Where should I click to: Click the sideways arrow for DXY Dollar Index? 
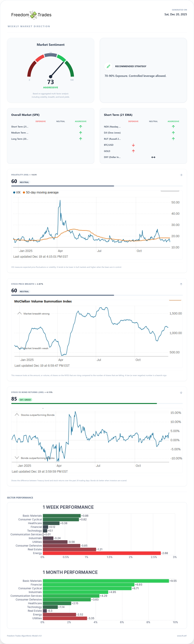(x=153, y=157)
